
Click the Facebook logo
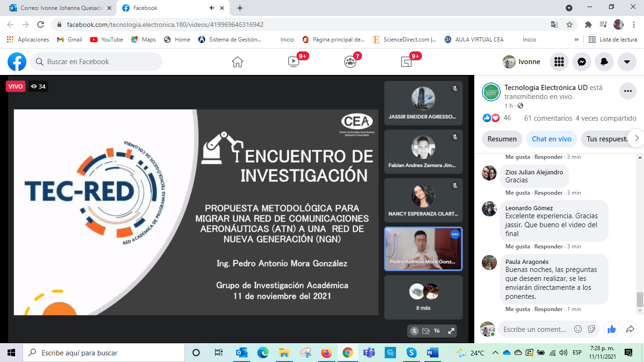[17, 62]
